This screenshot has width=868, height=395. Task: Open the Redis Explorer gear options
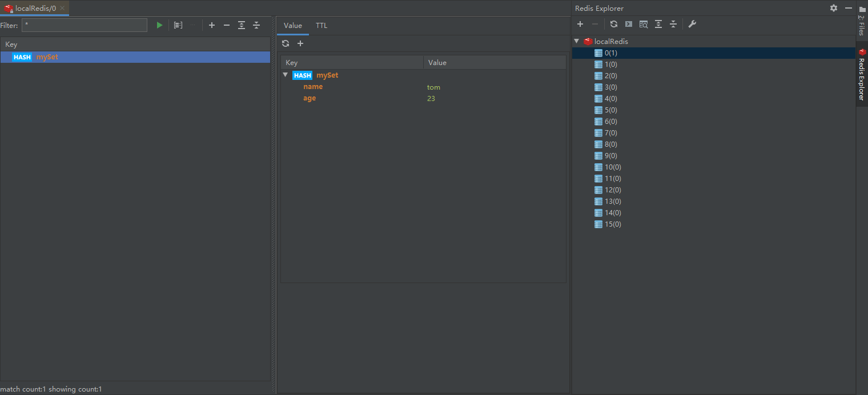coord(834,8)
